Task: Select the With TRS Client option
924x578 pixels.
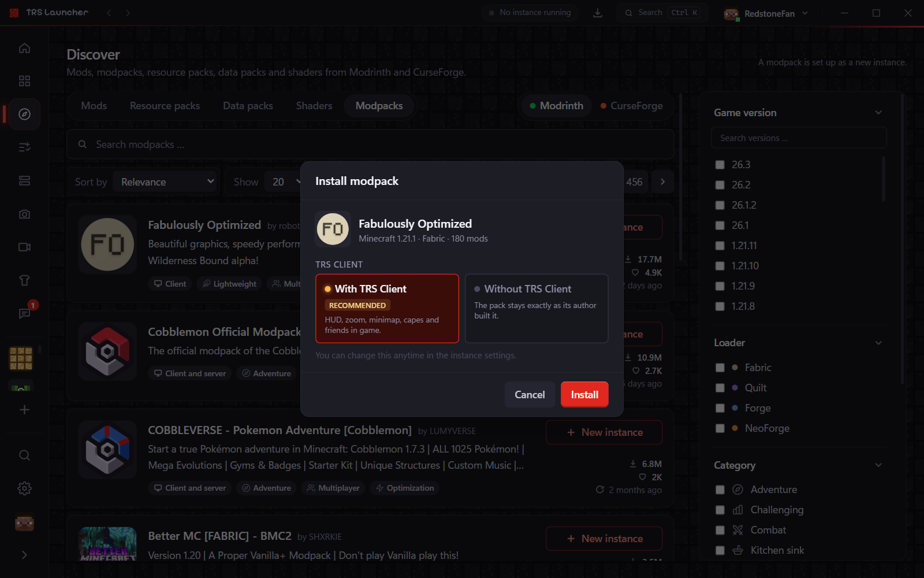Action: [x=387, y=309]
